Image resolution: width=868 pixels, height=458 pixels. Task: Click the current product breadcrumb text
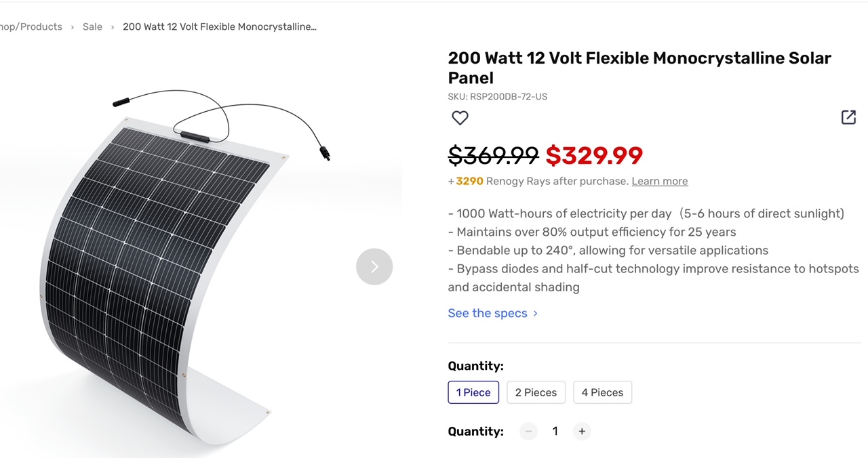[219, 27]
